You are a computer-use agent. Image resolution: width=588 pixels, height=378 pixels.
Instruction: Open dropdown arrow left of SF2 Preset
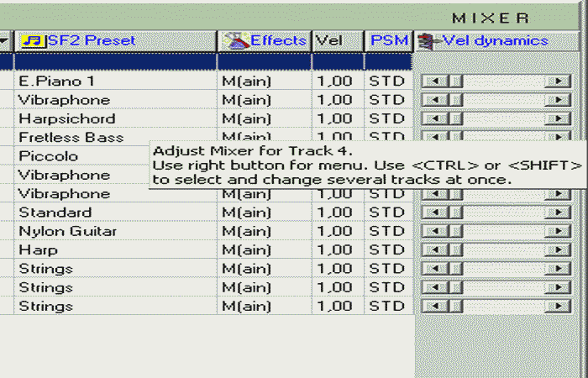point(4,40)
